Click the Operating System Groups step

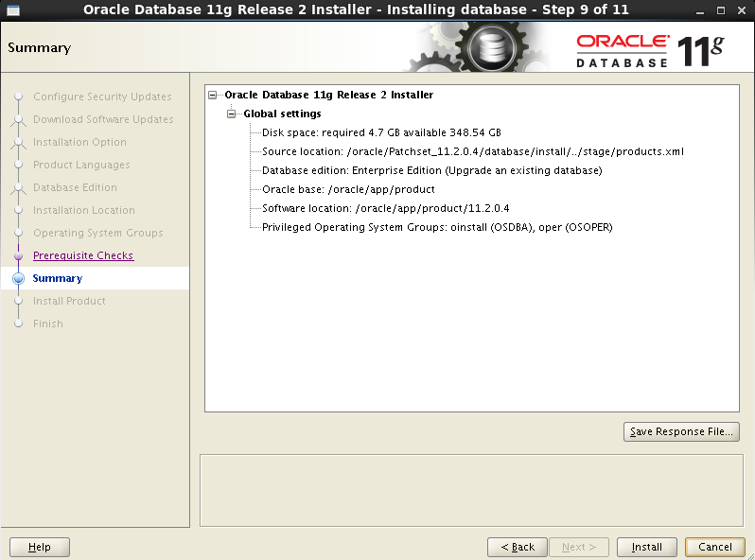[98, 233]
